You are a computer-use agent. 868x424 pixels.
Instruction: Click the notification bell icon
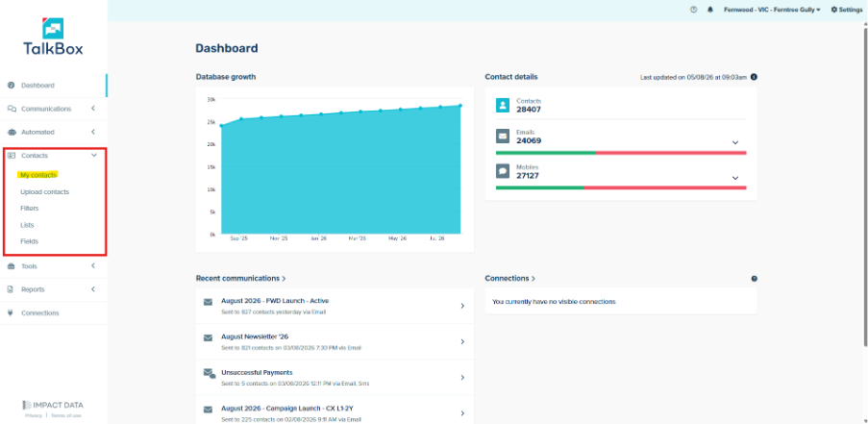point(709,10)
